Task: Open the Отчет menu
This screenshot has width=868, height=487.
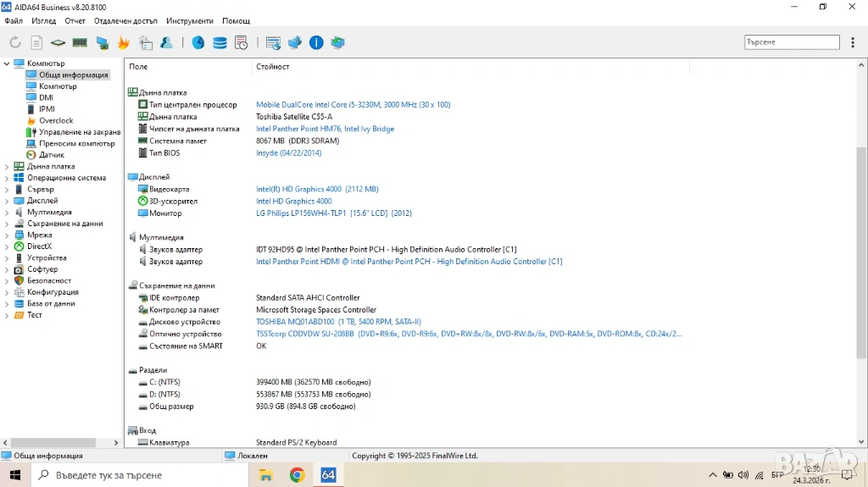Action: 75,20
